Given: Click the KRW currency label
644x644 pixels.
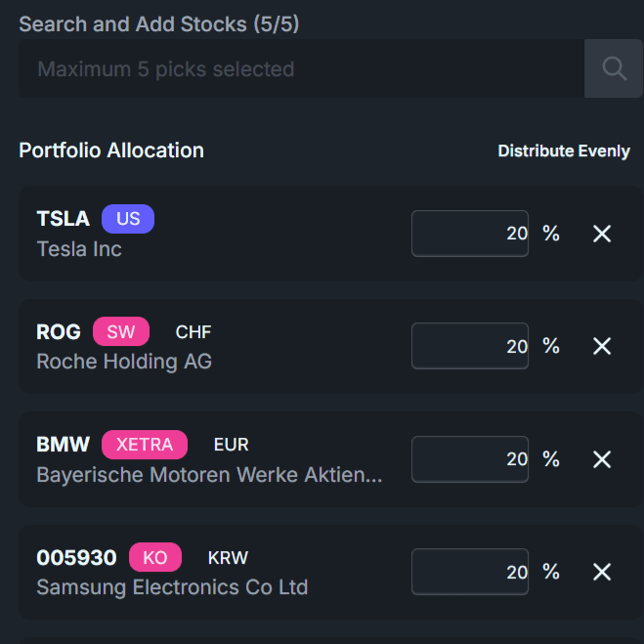Looking at the screenshot, I should [228, 558].
